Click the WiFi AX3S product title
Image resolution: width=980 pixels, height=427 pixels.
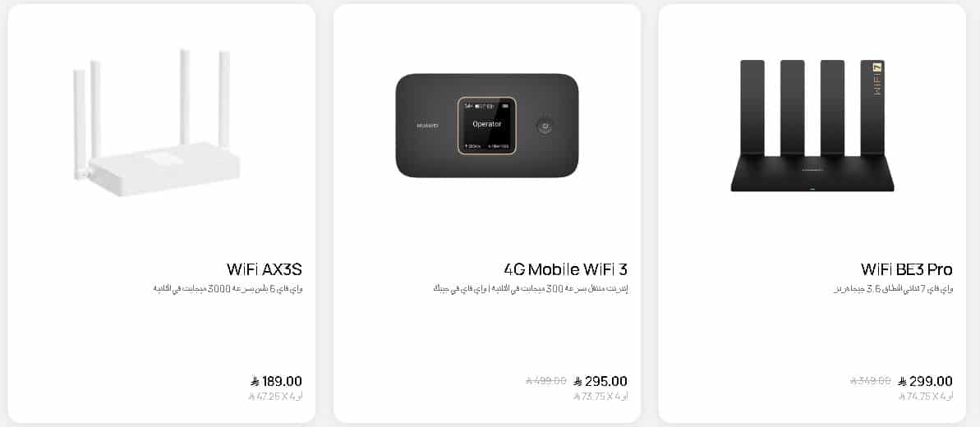point(265,269)
